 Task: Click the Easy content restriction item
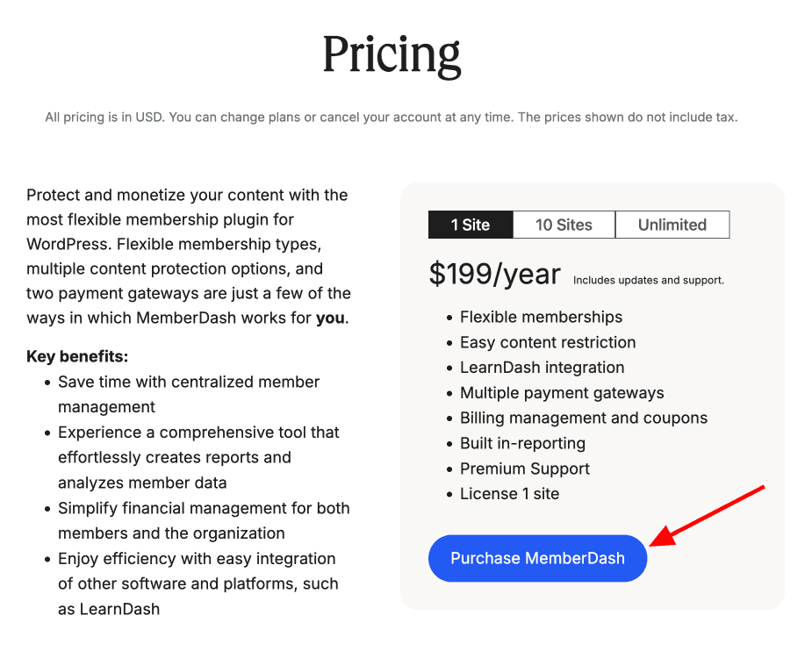(x=547, y=342)
